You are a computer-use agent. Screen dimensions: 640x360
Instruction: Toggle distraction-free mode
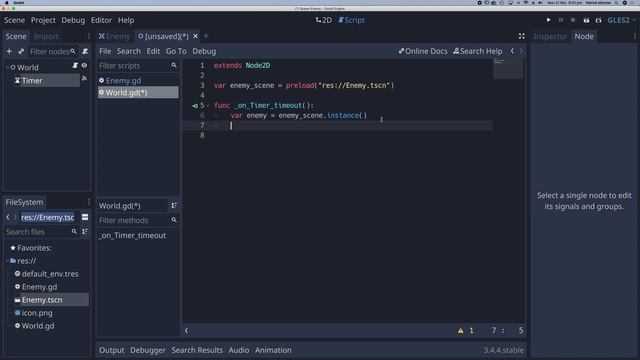(522, 36)
